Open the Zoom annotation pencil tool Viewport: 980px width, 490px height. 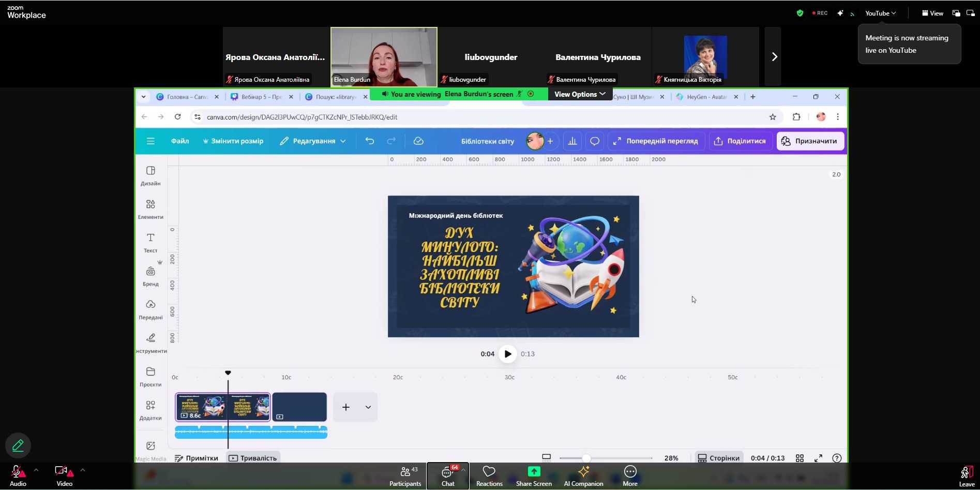[18, 446]
